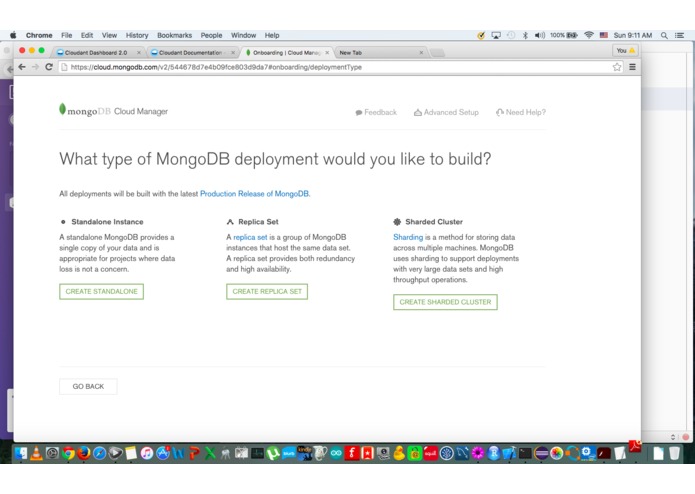Click the MongoDB Cloud Manager logo
695x494 pixels.
point(113,111)
